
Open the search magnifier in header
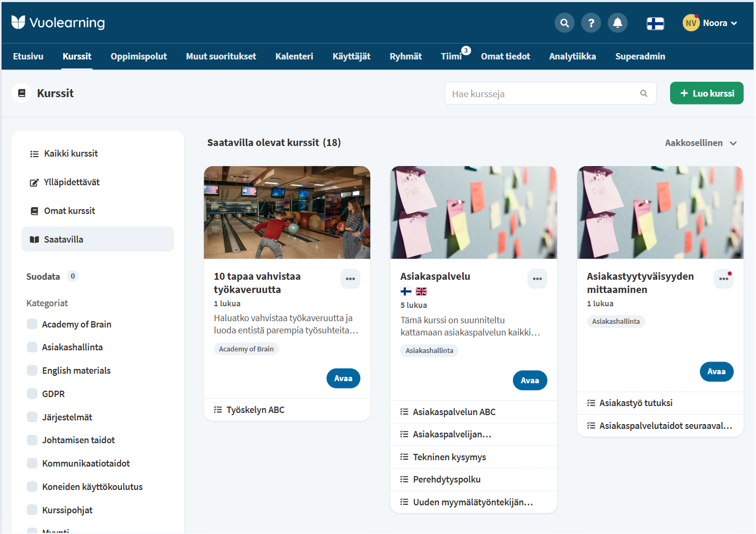(564, 23)
